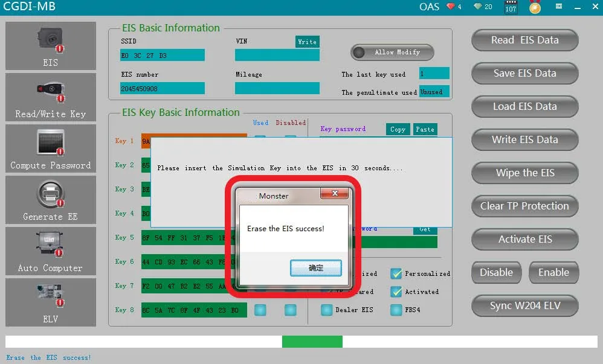Click the Write EIS Data button
The width and height of the screenshot is (603, 364).
pyautogui.click(x=525, y=139)
